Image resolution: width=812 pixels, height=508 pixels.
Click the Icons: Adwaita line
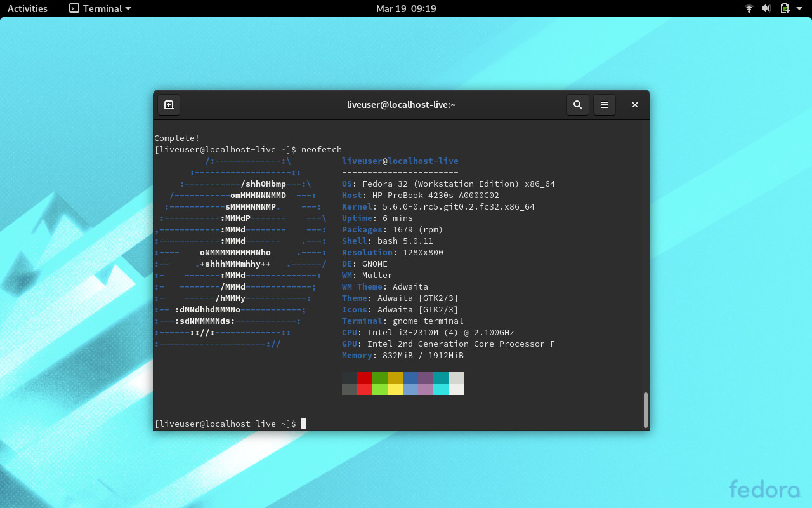pos(400,309)
